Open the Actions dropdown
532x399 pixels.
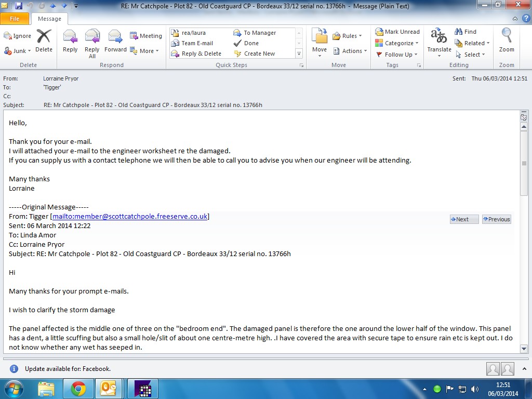tap(350, 51)
